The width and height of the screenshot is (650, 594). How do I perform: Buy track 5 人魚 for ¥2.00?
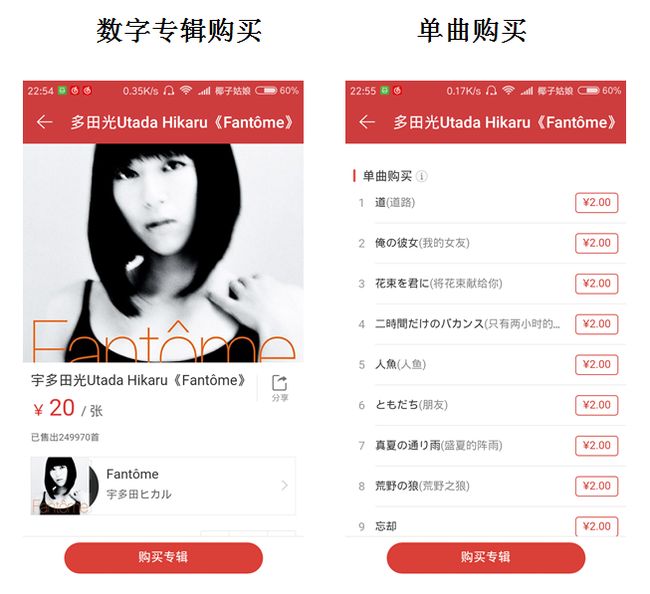[x=597, y=364]
